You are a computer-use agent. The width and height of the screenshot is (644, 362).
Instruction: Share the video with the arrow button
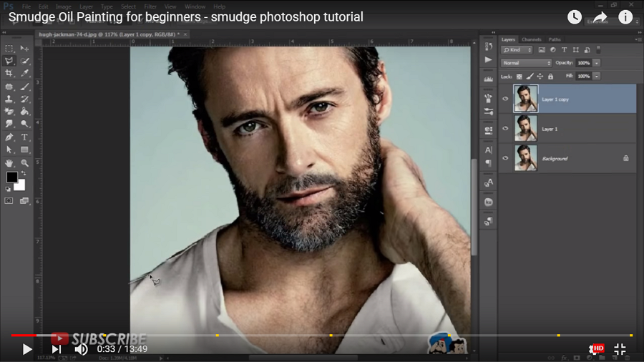coord(600,17)
